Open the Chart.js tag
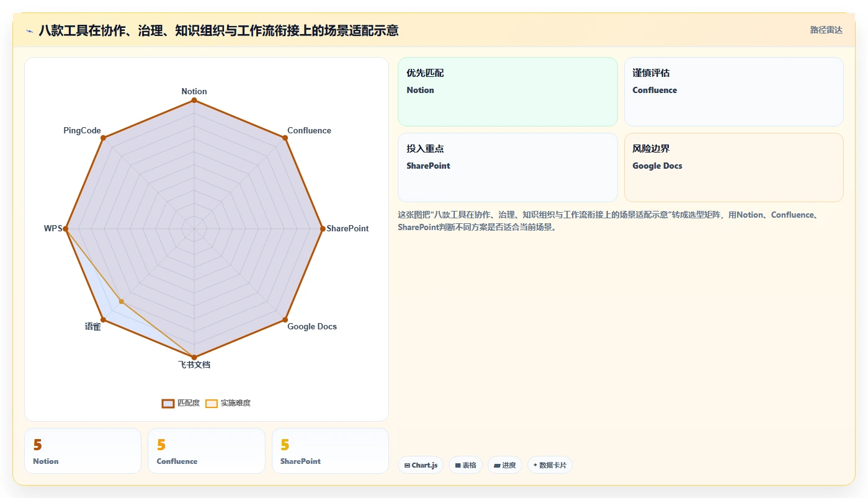The image size is (868, 498). tap(421, 465)
